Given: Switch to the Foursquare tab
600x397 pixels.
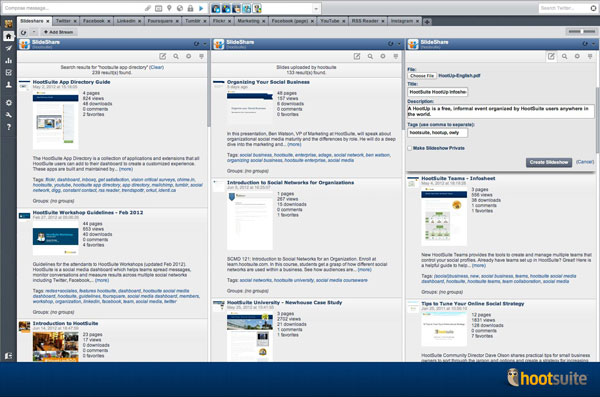Looking at the screenshot, I should 160,21.
